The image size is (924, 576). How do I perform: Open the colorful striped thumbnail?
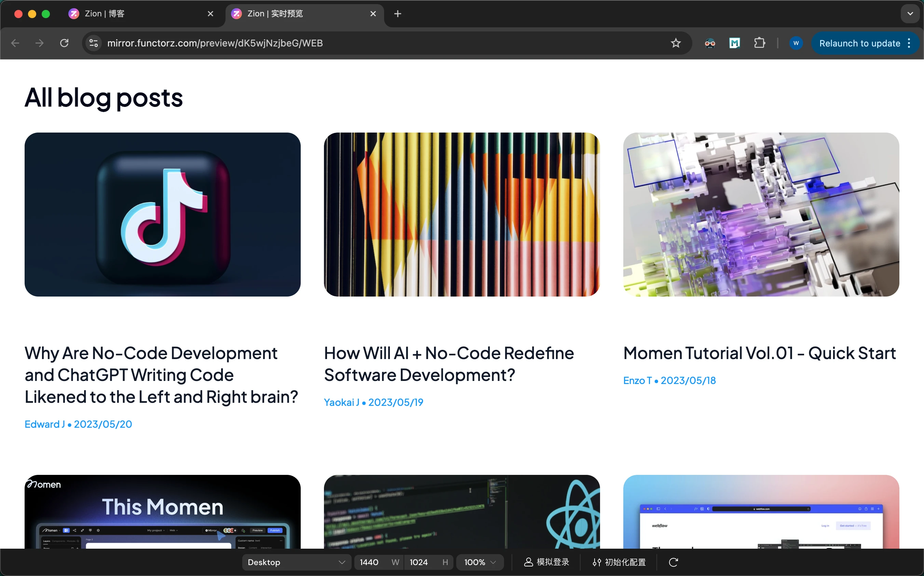click(462, 215)
